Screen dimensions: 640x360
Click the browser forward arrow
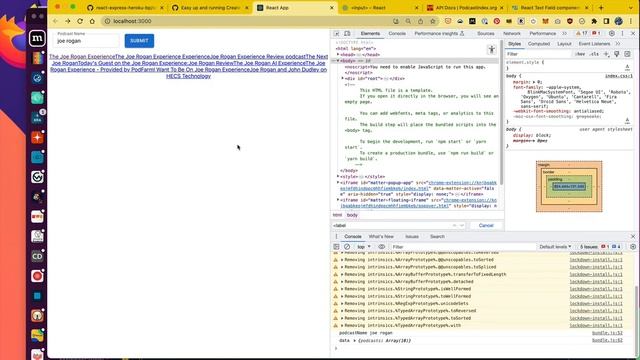click(x=68, y=21)
